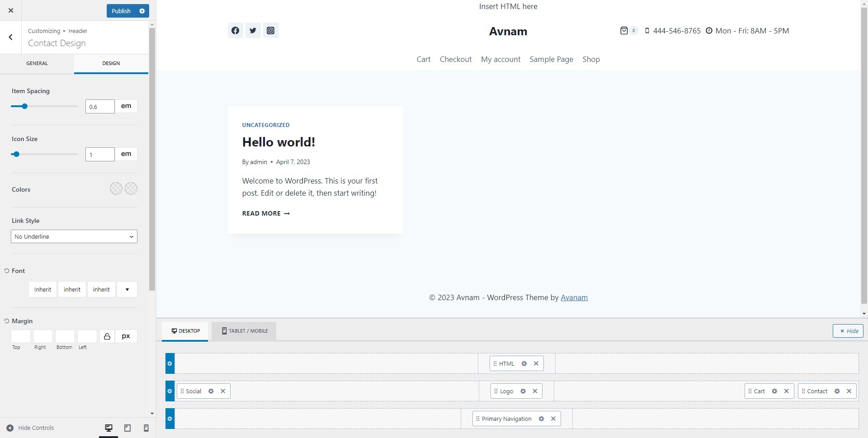Toggle the Margin link-values lock
Screen dimensions: 868x438
107,336
